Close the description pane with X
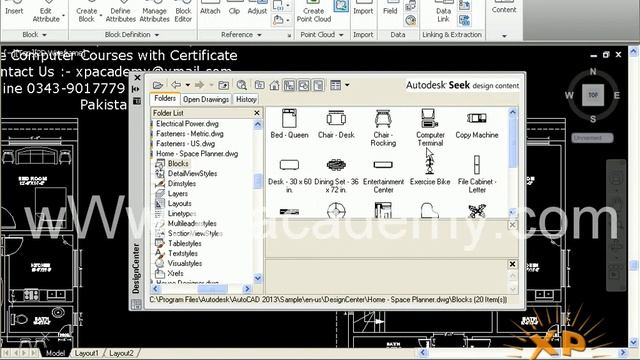 pyautogui.click(x=513, y=264)
